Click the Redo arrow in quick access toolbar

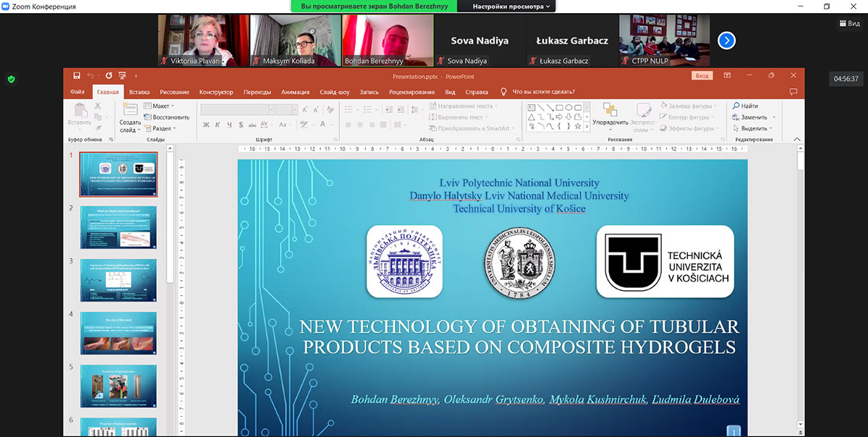pos(108,75)
